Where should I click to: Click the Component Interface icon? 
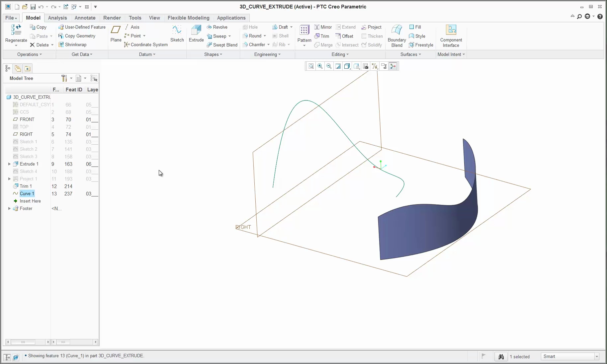click(451, 35)
